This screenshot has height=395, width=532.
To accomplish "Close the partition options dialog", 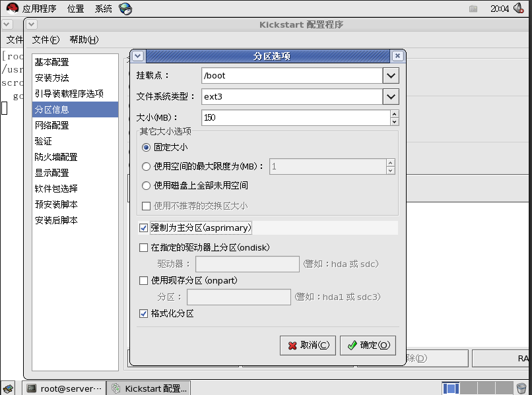I will (x=397, y=55).
